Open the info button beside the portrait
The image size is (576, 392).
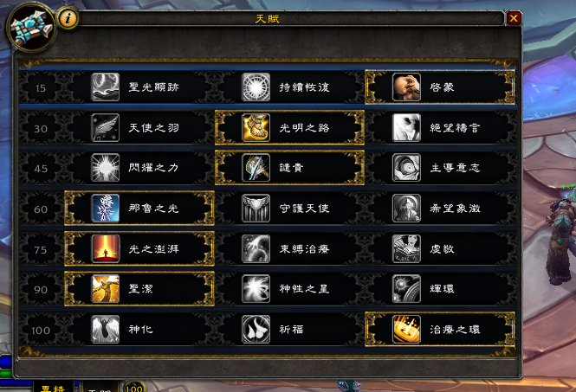(x=68, y=18)
